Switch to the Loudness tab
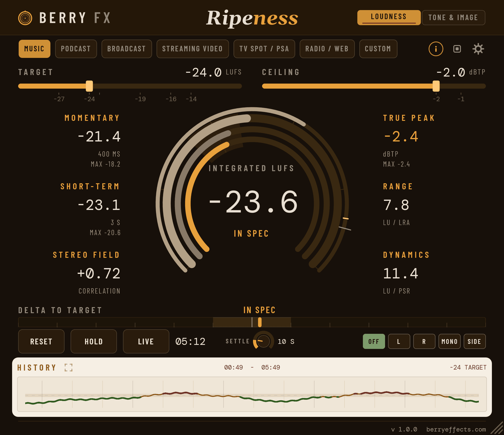Image resolution: width=504 pixels, height=435 pixels. (389, 17)
